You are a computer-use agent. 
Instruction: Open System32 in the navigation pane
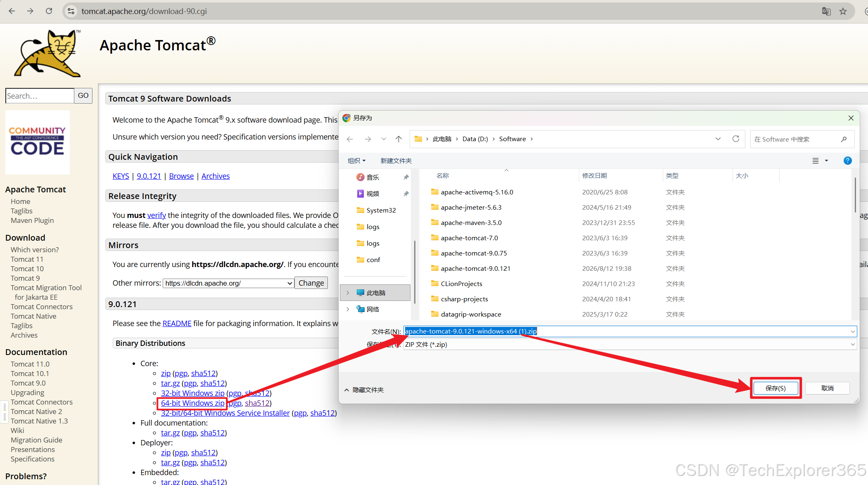[375, 210]
